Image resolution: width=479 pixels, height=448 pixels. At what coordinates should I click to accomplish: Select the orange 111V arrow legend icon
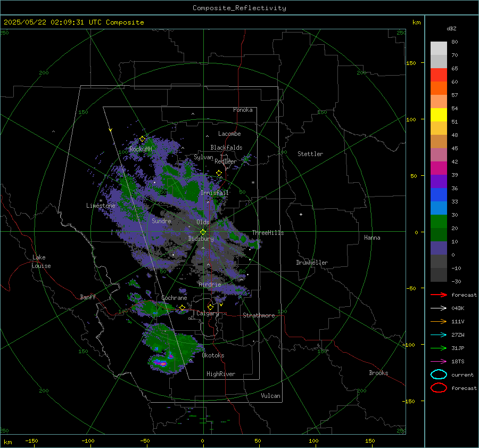coord(439,321)
